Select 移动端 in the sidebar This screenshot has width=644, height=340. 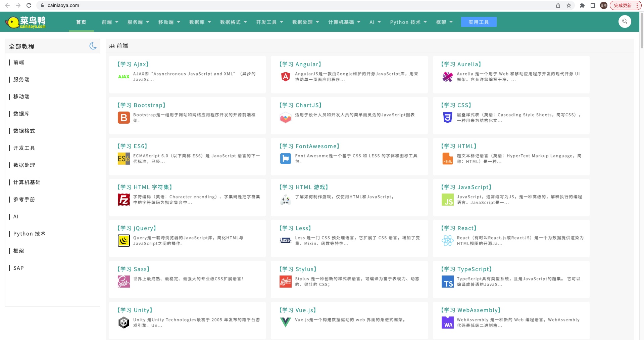[x=21, y=97]
